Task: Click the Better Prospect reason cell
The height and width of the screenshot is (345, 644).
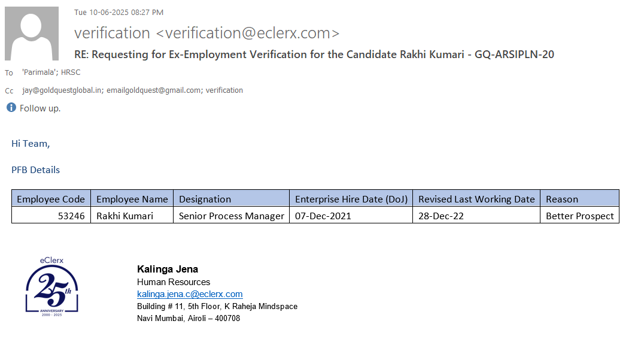Action: tap(579, 216)
